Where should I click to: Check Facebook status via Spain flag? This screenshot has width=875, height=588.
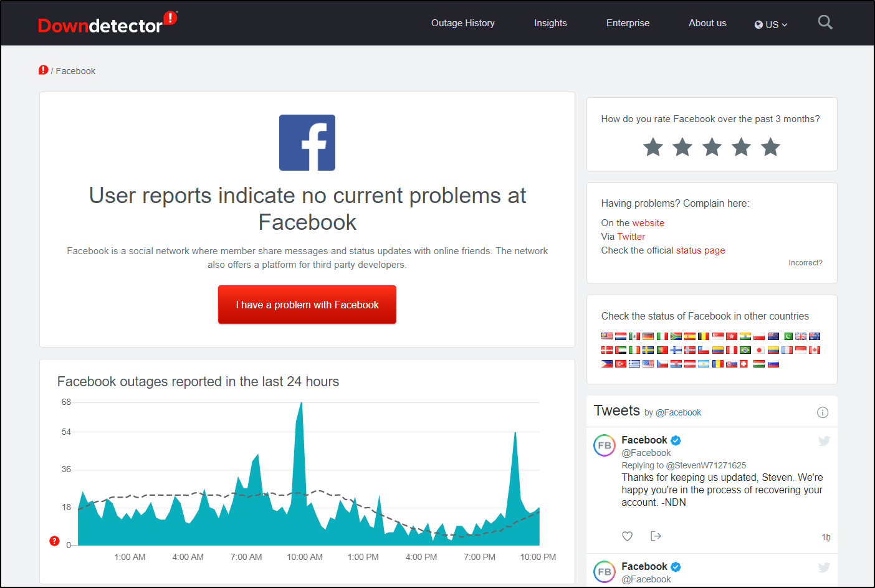click(690, 336)
